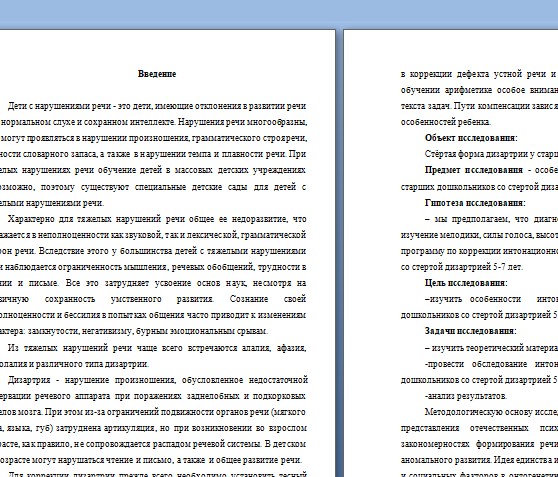Click the -анализ результатов line
The width and height of the screenshot is (558, 477).
click(x=466, y=396)
